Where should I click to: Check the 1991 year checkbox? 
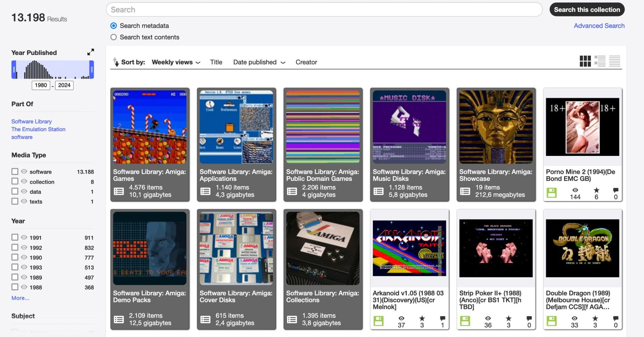click(15, 237)
